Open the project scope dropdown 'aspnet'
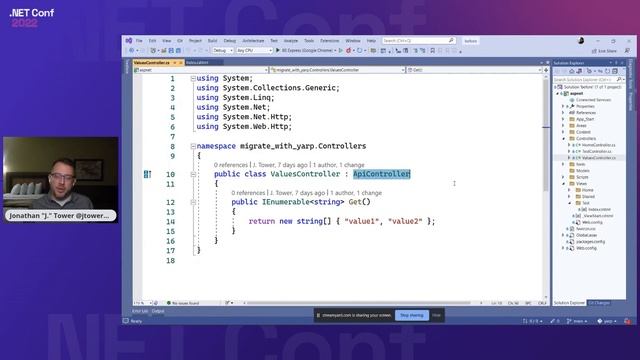The image size is (640, 360). [201, 70]
